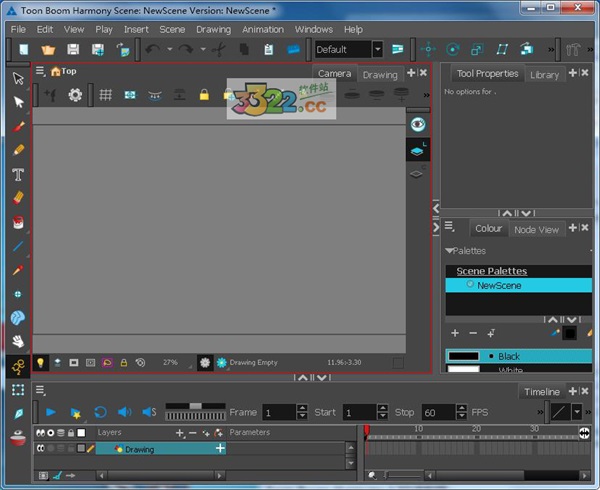This screenshot has width=600, height=490.
Task: Select the NewScene palette
Action: pos(498,285)
